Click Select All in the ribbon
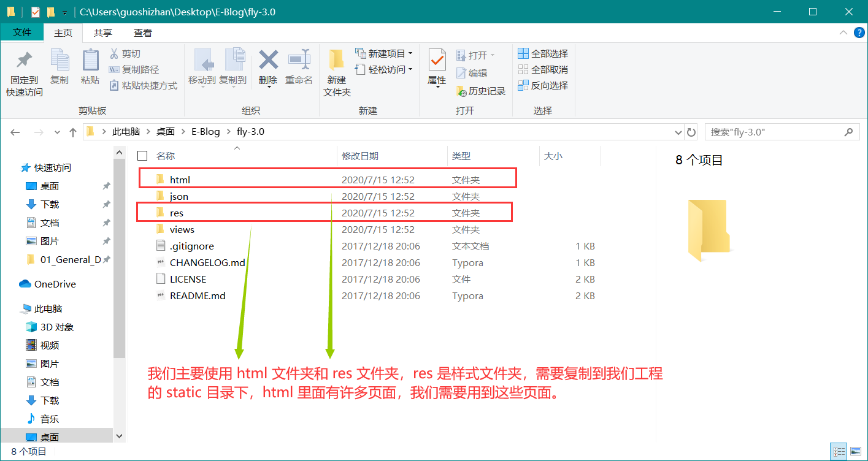Viewport: 868px width, 461px height. click(x=543, y=54)
